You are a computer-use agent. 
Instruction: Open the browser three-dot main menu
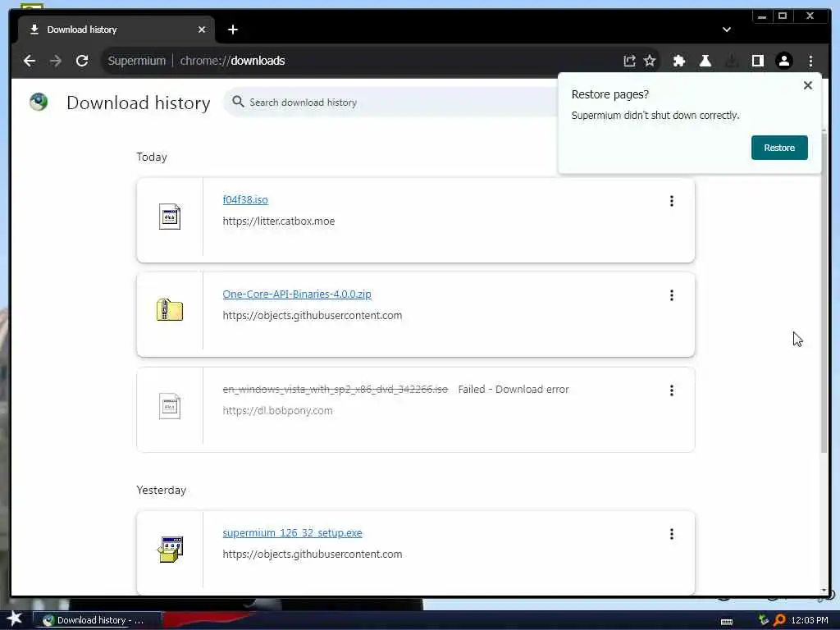tap(810, 61)
